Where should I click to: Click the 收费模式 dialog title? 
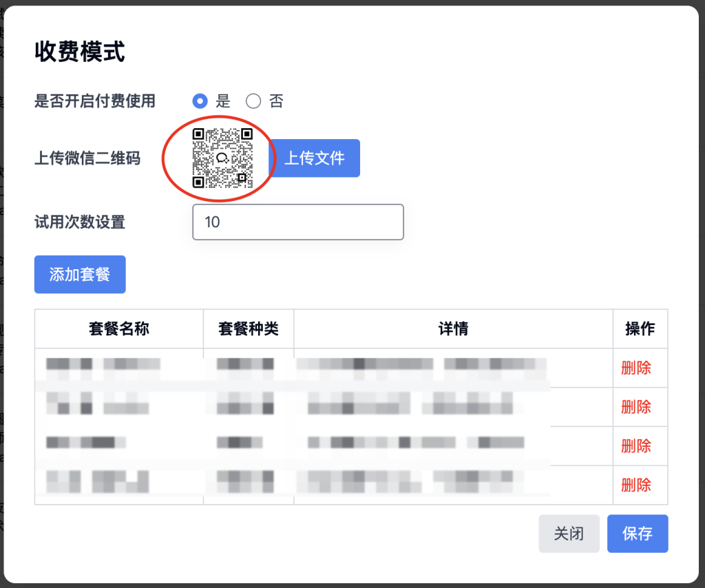pos(80,51)
